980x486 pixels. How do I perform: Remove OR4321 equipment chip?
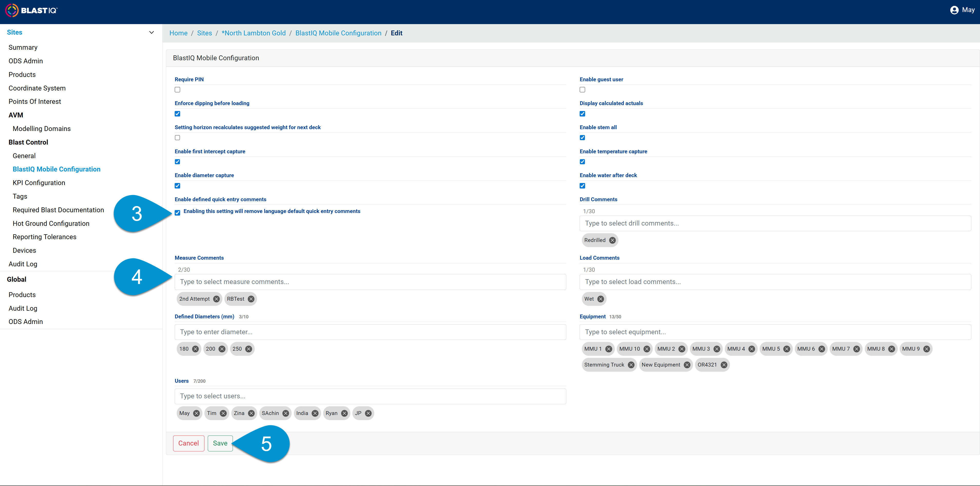coord(724,365)
